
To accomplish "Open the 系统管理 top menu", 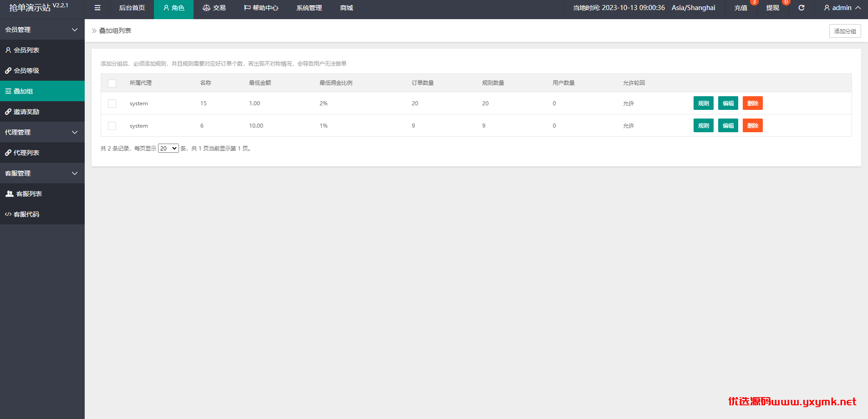I will (x=309, y=8).
